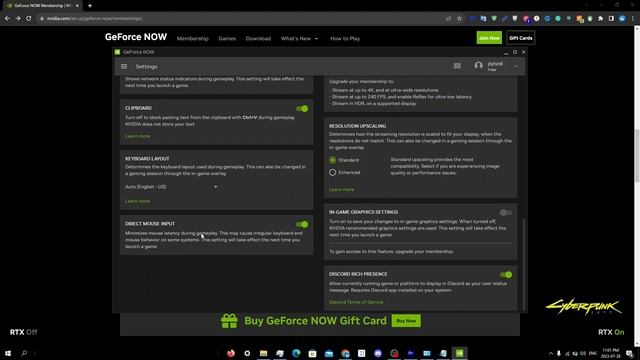Image resolution: width=640 pixels, height=360 pixels.
Task: Open the browser side panel icon
Action: tap(611, 18)
